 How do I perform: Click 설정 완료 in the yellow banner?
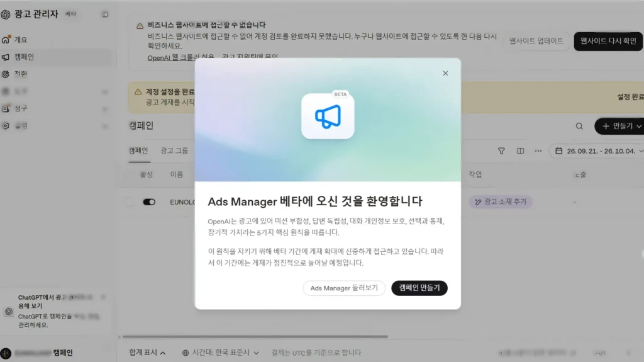click(630, 97)
